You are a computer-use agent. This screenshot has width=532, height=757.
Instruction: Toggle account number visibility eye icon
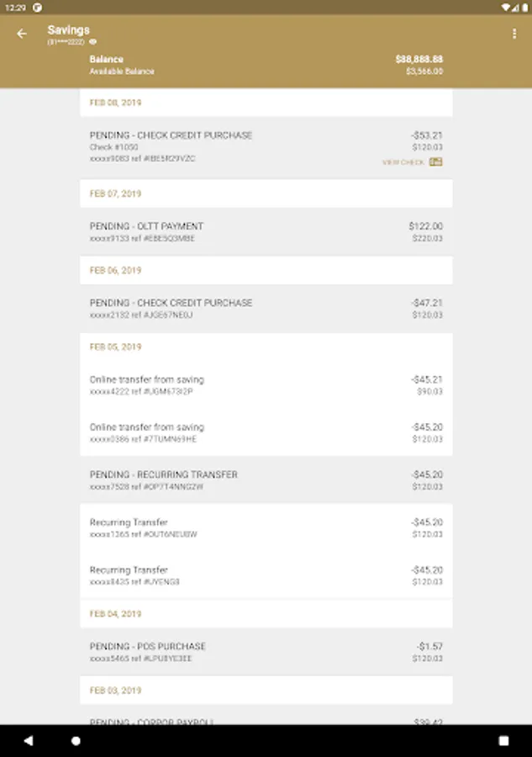coord(93,41)
